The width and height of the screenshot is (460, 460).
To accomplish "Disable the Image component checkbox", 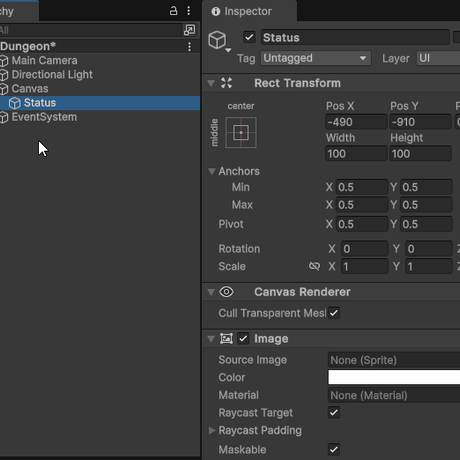I will coord(243,339).
